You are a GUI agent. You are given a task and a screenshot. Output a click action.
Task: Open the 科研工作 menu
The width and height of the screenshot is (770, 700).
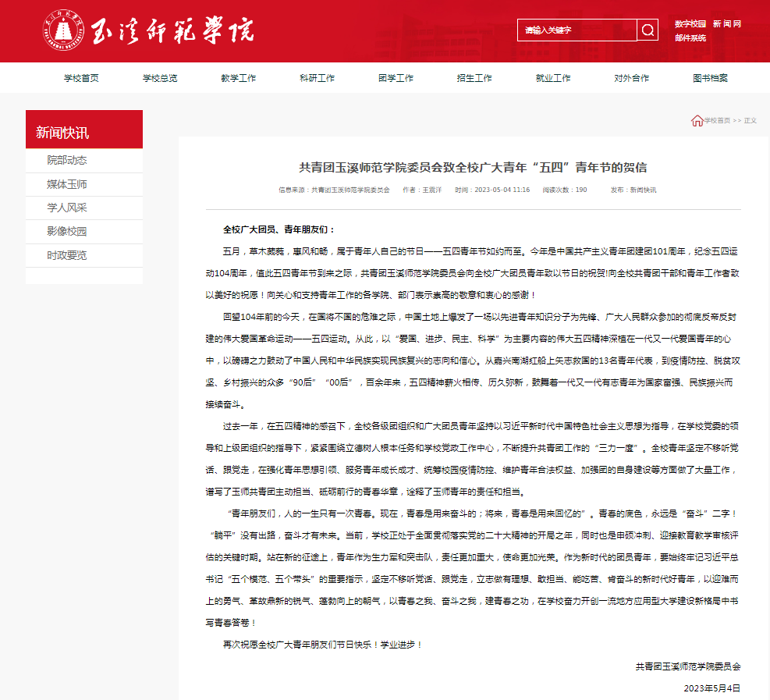[x=317, y=78]
